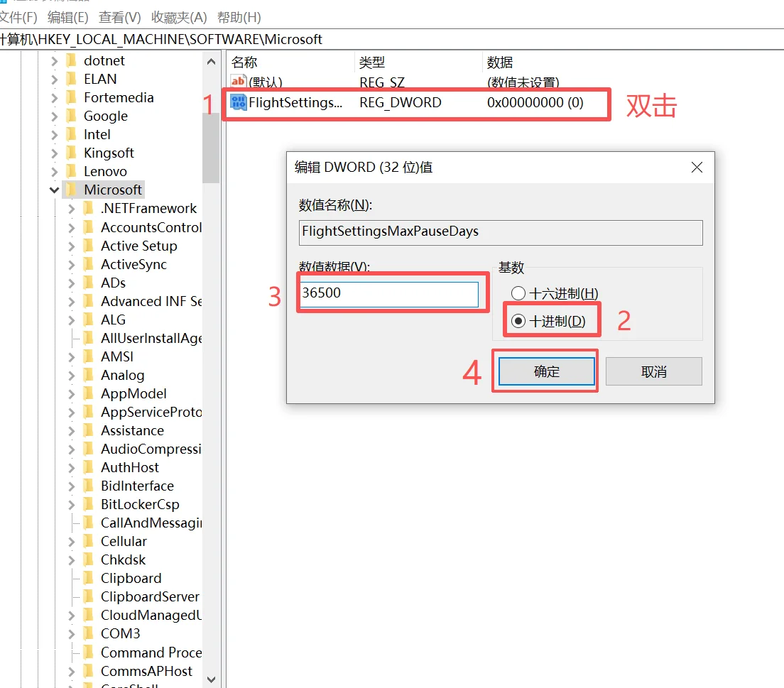Click the Clipboard folder icon

89,579
